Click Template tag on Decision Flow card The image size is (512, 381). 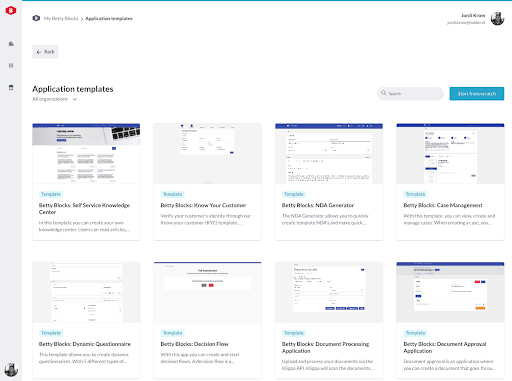click(172, 333)
